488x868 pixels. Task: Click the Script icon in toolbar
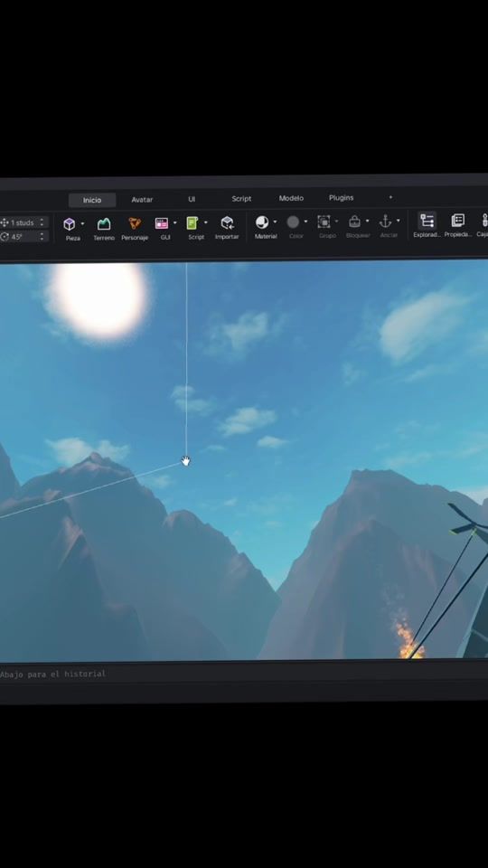tap(192, 223)
